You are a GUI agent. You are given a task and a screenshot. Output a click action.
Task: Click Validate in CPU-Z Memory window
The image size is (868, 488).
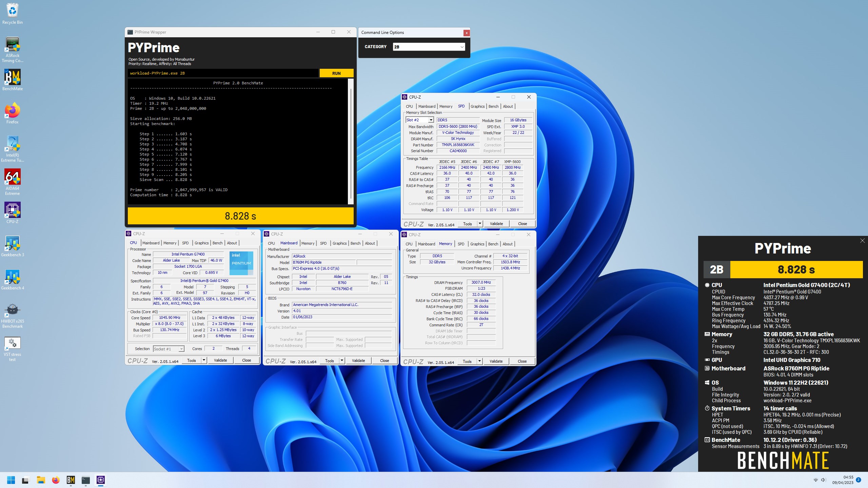(496, 361)
